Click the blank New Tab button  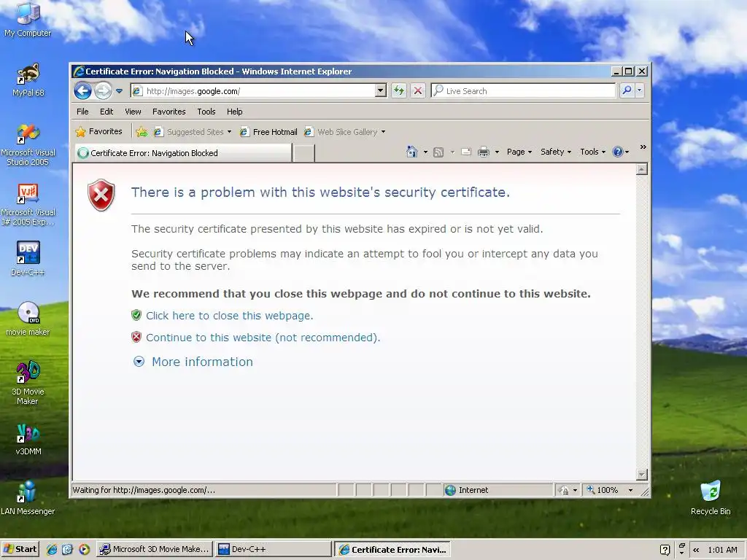[303, 153]
